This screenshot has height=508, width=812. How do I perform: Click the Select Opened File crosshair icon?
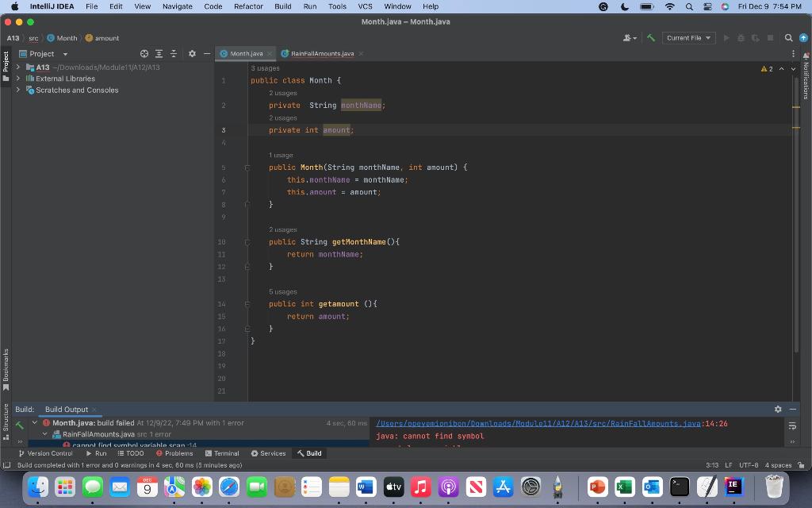click(144, 54)
